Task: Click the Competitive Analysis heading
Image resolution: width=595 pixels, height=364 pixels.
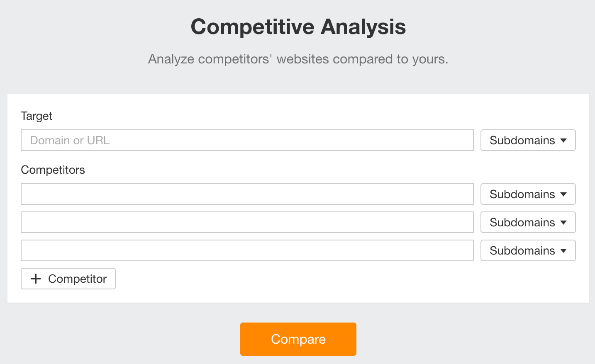Action: [298, 27]
